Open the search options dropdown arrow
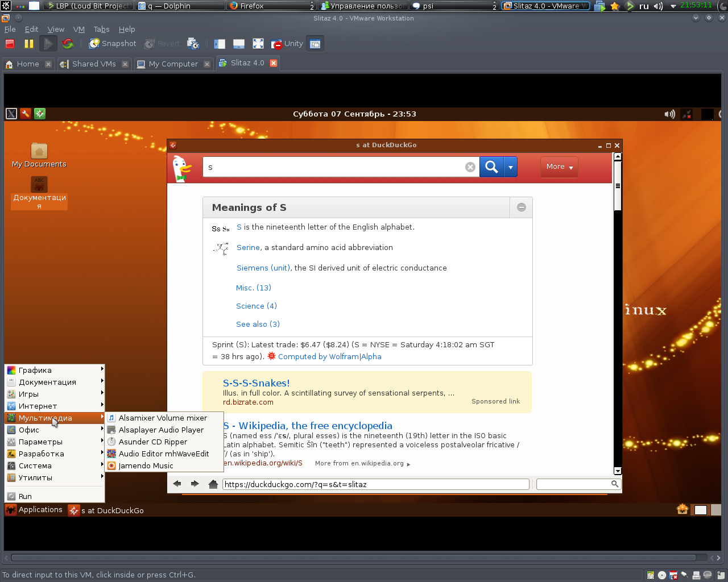Image resolution: width=728 pixels, height=582 pixels. pyautogui.click(x=511, y=167)
